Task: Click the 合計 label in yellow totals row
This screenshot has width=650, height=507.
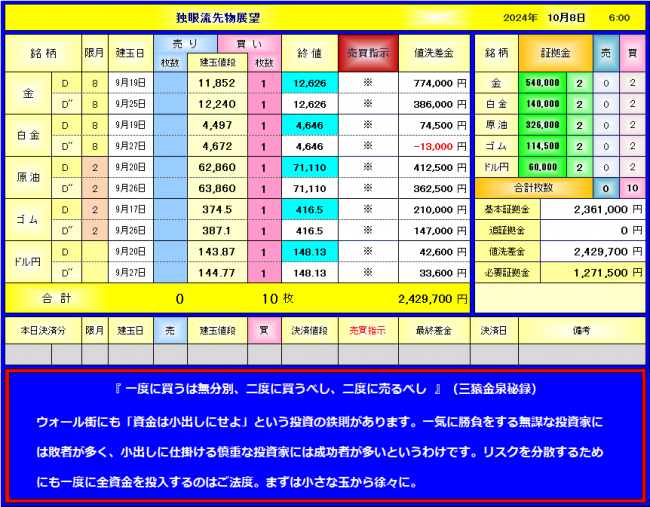Action: click(57, 298)
